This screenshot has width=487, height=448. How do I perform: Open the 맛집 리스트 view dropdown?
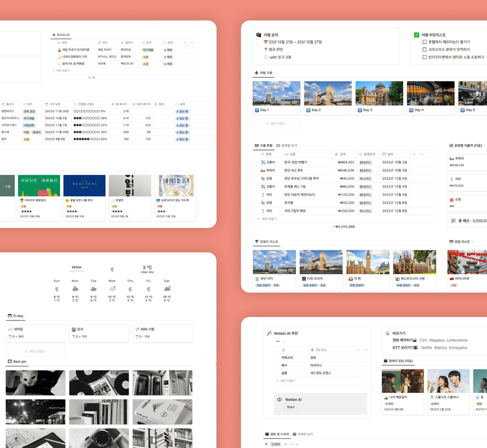click(x=472, y=242)
